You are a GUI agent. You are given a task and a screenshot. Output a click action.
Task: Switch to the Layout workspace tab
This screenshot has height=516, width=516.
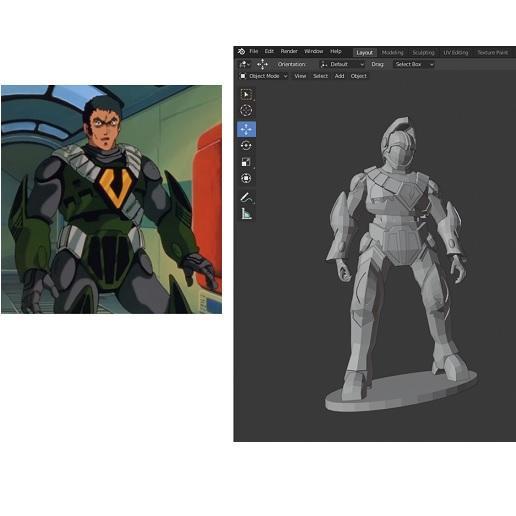364,53
